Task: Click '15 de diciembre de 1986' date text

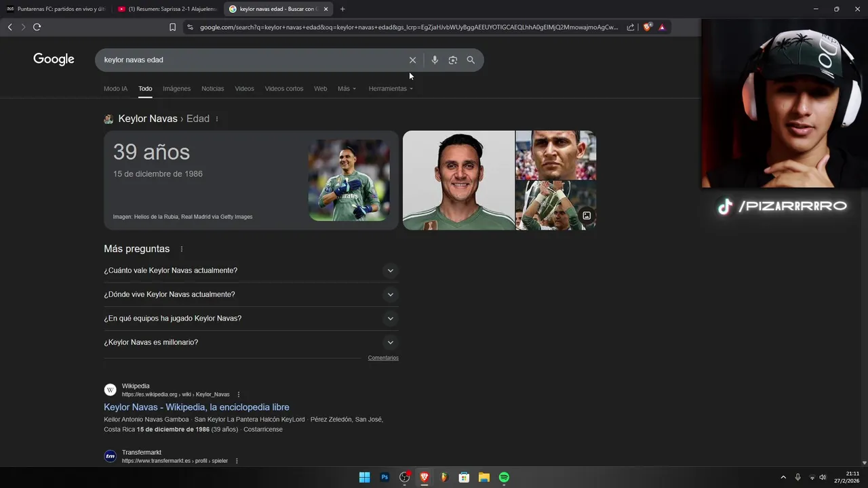Action: (158, 174)
